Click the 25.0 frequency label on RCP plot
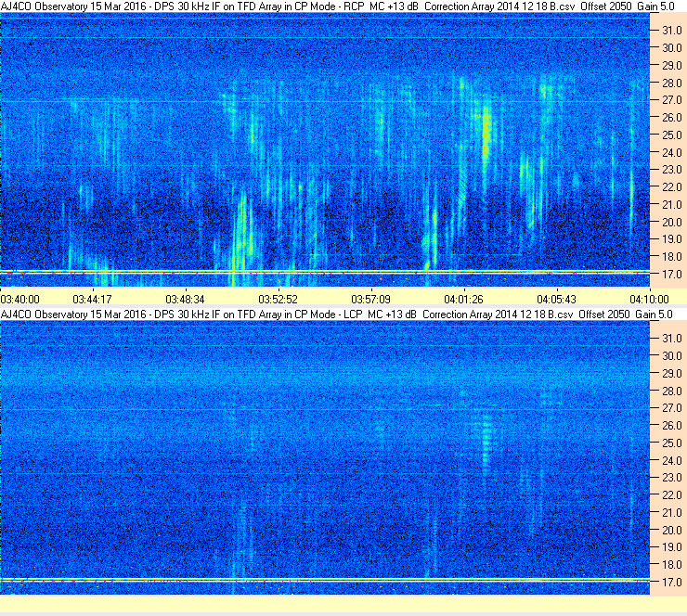This screenshot has height=616, width=687. coord(672,135)
